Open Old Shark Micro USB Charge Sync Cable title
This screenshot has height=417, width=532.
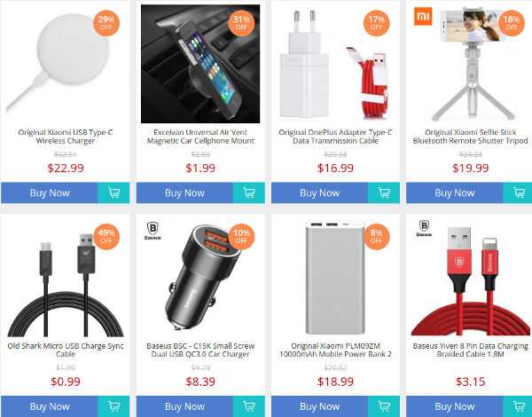point(66,350)
